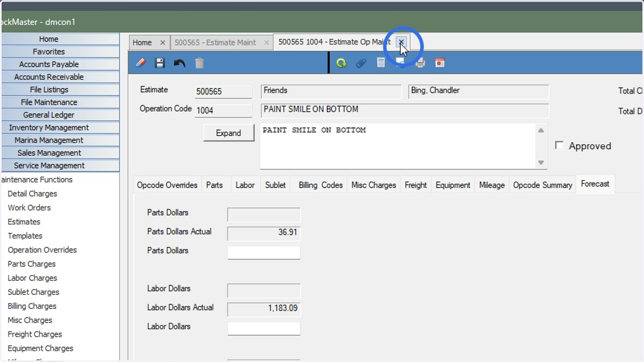Close the Estimate Op Maint tab
The height and width of the screenshot is (362, 644).
401,42
